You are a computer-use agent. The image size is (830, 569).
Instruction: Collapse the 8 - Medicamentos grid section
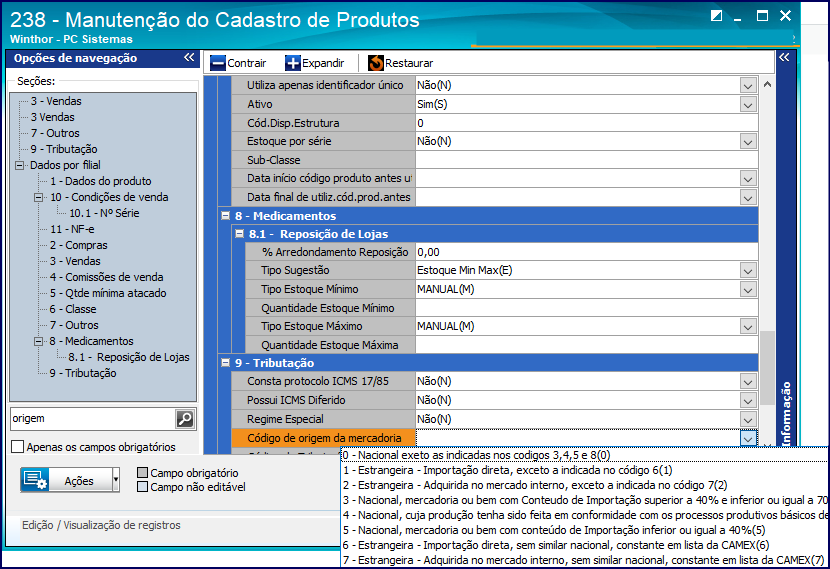point(225,215)
